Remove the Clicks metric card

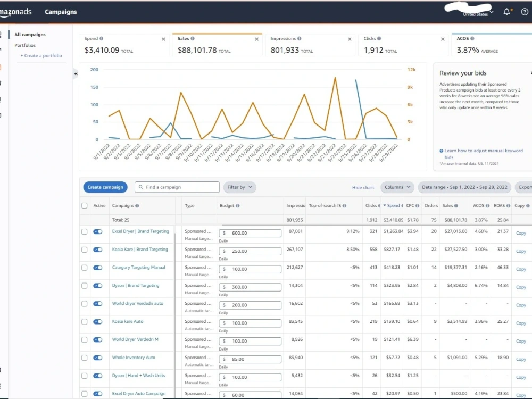point(443,39)
